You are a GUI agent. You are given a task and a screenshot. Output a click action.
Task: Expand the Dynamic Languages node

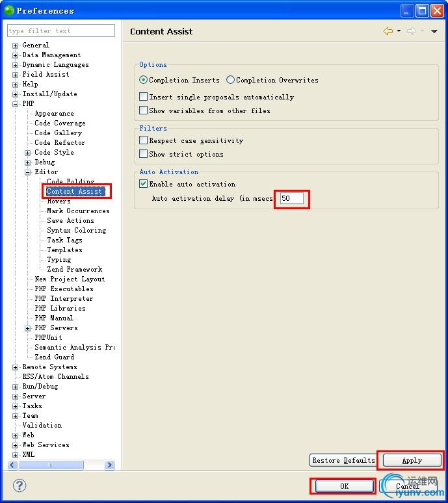[15, 65]
